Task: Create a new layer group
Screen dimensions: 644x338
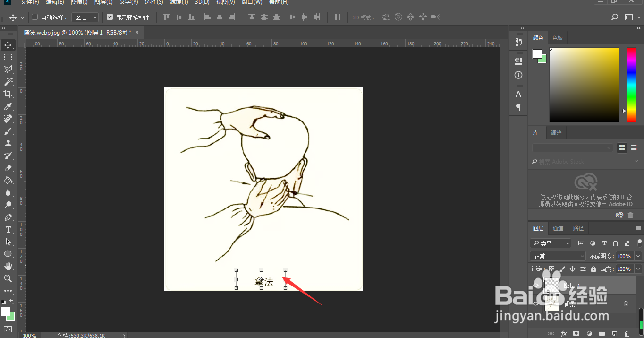Action: pos(602,334)
